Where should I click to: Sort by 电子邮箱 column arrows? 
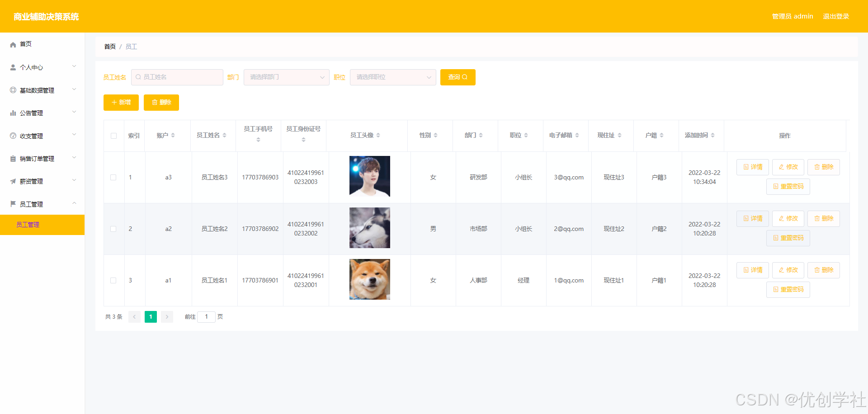577,135
